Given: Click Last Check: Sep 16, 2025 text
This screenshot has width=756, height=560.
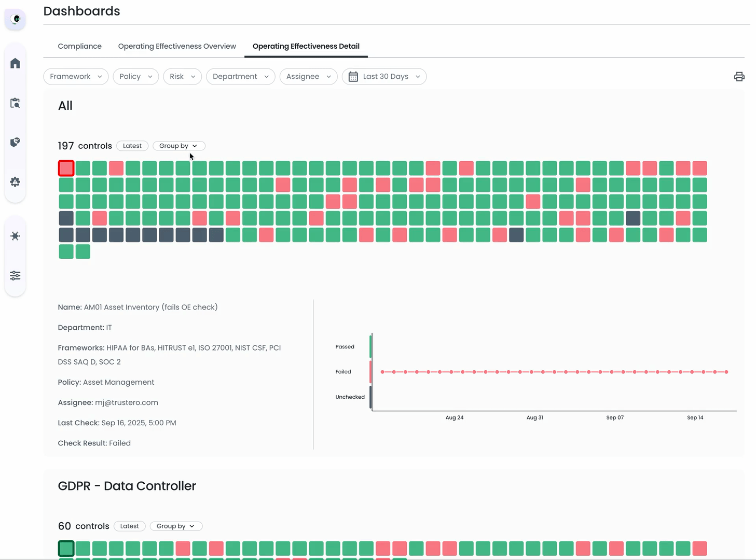Looking at the screenshot, I should (117, 423).
